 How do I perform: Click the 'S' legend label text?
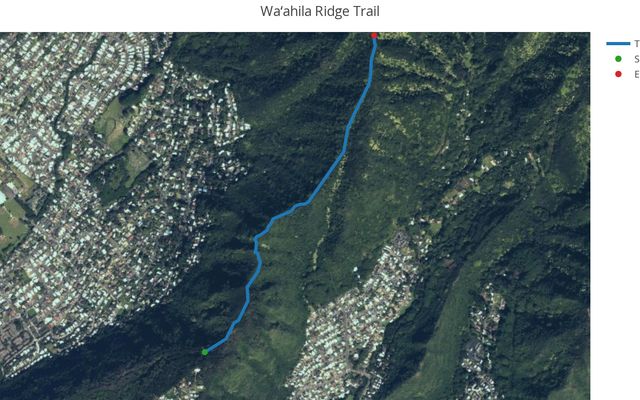pos(636,59)
